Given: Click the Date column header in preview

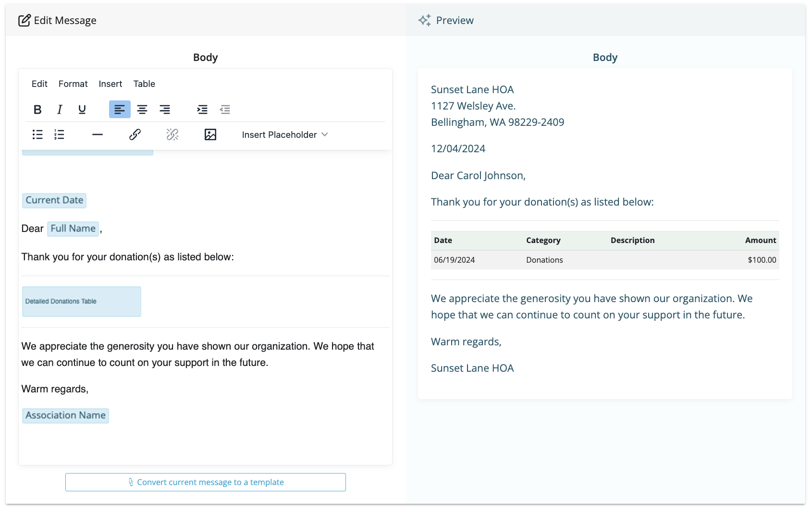Looking at the screenshot, I should coord(443,240).
